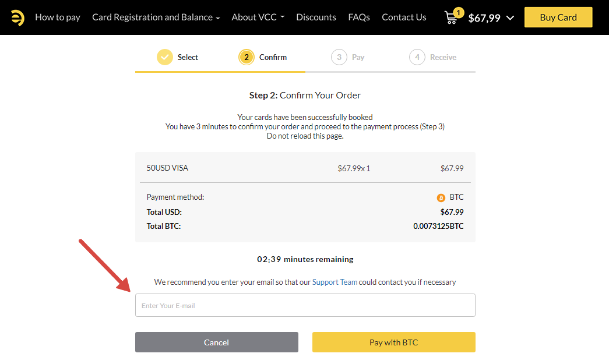The image size is (609, 364).
Task: Click the step 3 Pay circle
Action: [x=339, y=57]
